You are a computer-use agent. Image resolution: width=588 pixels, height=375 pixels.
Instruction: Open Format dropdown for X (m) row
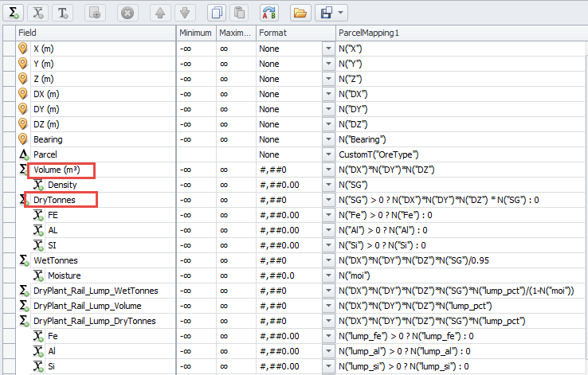click(x=327, y=49)
